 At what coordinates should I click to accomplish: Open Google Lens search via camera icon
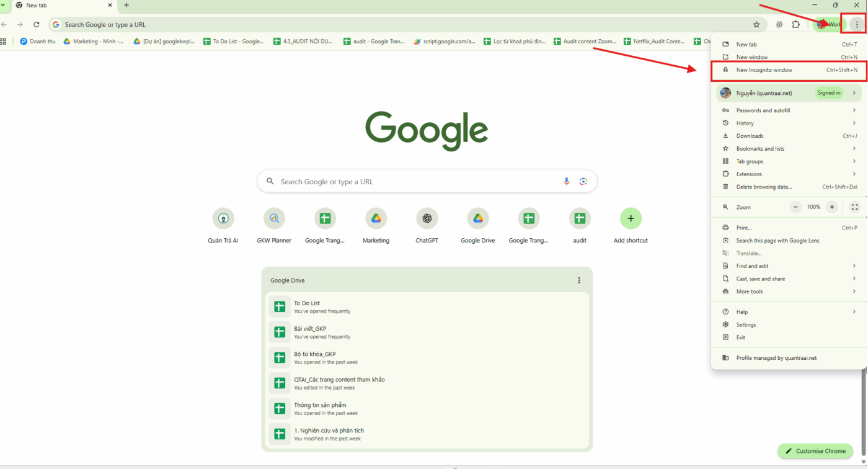[583, 181]
